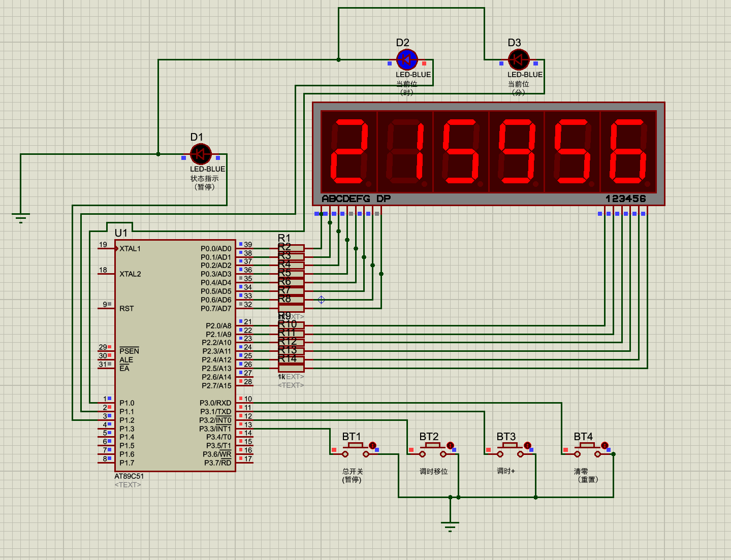Activate the BT2 shift pushbutton
Image resolution: width=731 pixels, height=560 pixels.
pyautogui.click(x=433, y=450)
